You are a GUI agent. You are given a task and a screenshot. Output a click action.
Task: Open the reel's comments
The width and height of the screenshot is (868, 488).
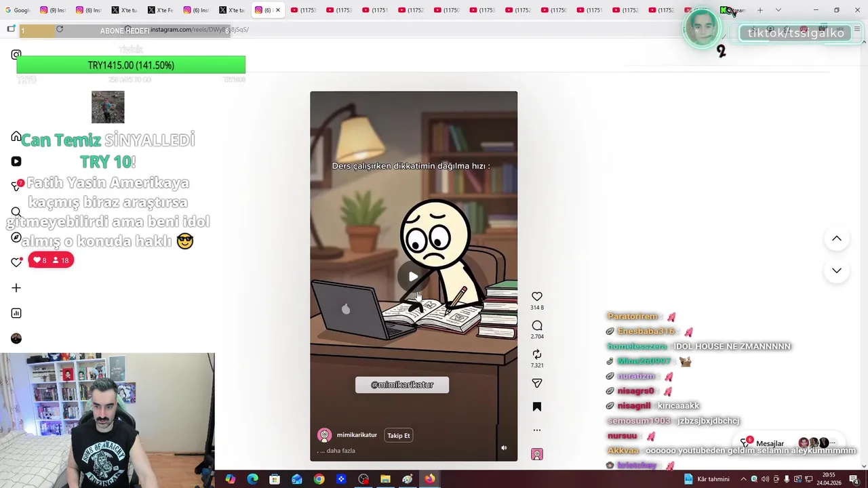537,325
